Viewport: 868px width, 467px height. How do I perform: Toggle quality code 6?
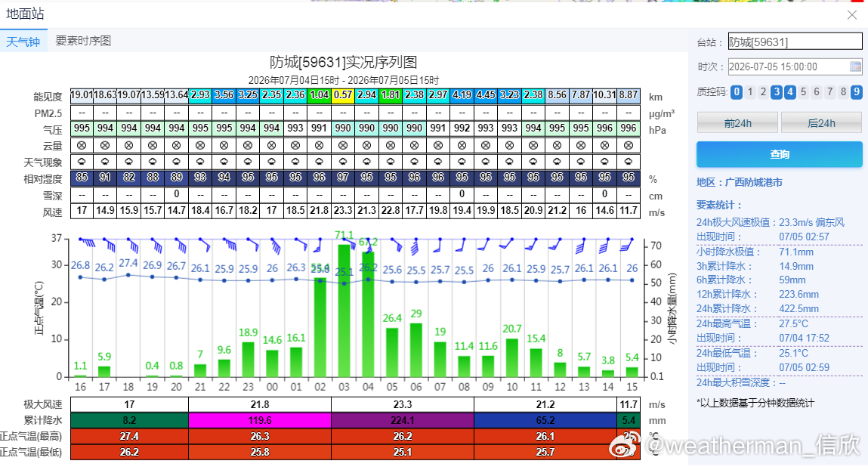pyautogui.click(x=817, y=92)
